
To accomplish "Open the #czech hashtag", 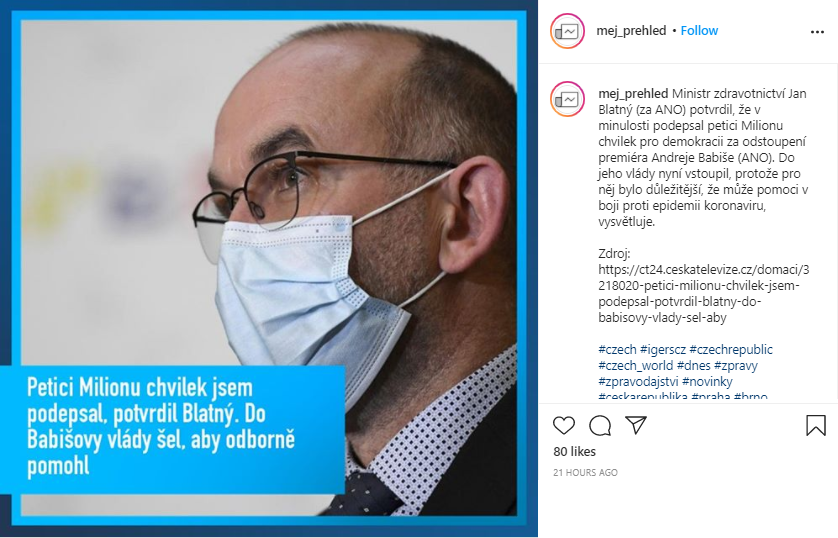I will [617, 349].
